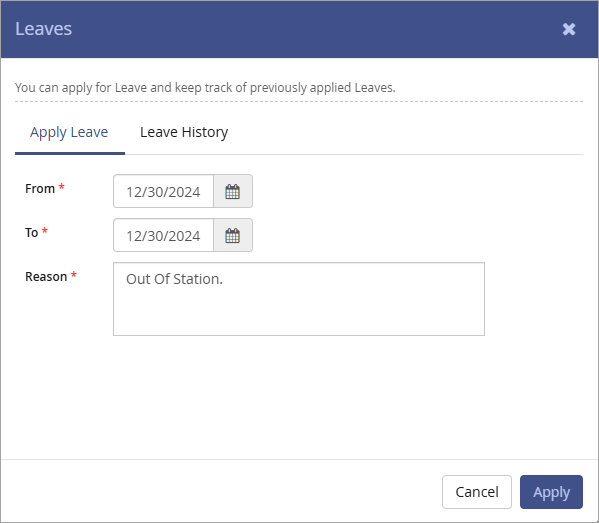Click the leave description help text
Viewport: 599px width, 523px height.
pos(205,87)
